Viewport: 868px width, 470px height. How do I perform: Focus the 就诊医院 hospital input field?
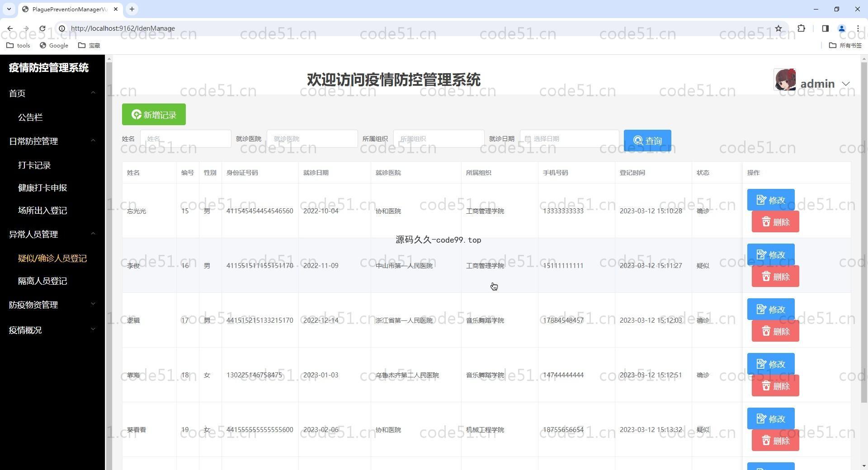[x=312, y=139]
